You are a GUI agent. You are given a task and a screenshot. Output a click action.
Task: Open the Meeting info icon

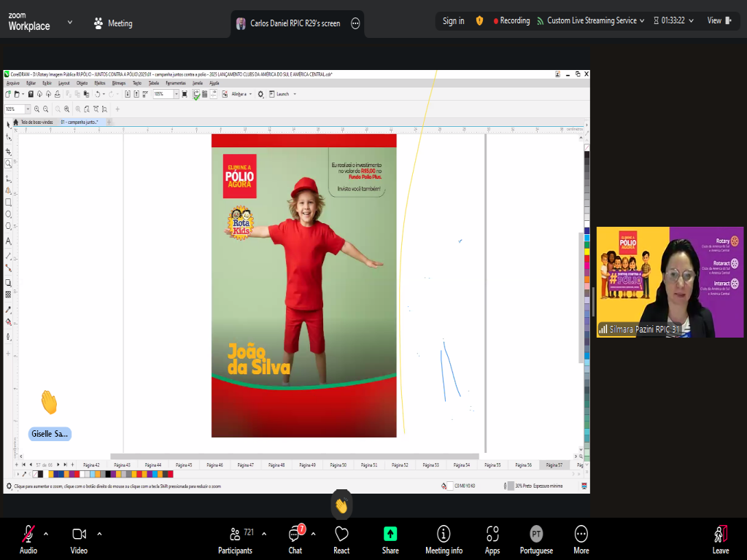tap(444, 538)
